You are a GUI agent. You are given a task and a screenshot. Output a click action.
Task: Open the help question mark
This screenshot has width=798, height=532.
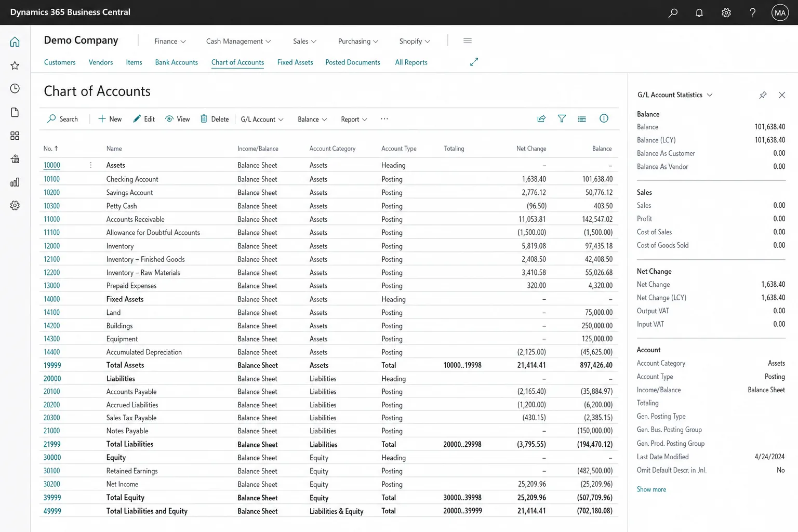coord(753,12)
